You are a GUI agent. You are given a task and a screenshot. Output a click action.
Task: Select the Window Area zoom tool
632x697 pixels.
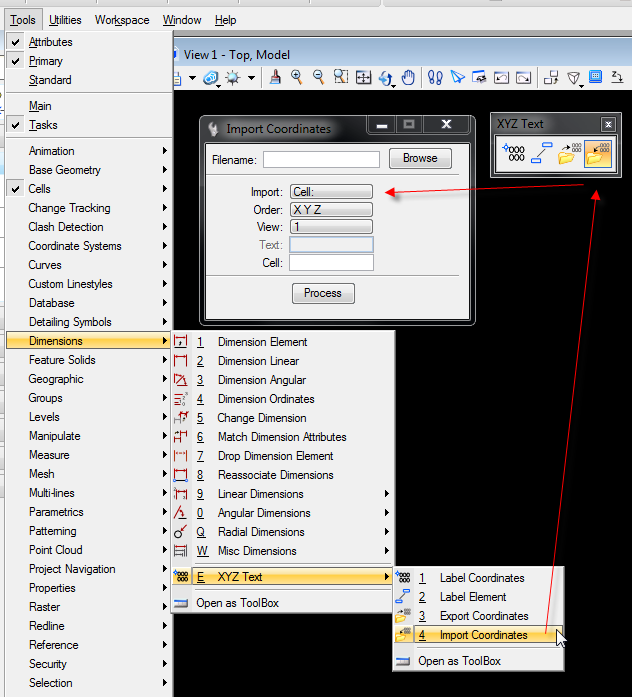pyautogui.click(x=341, y=77)
